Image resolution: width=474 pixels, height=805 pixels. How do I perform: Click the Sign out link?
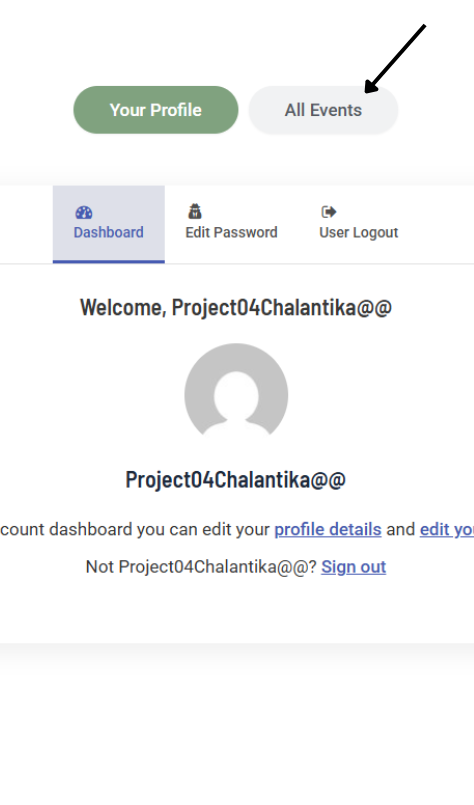(353, 567)
